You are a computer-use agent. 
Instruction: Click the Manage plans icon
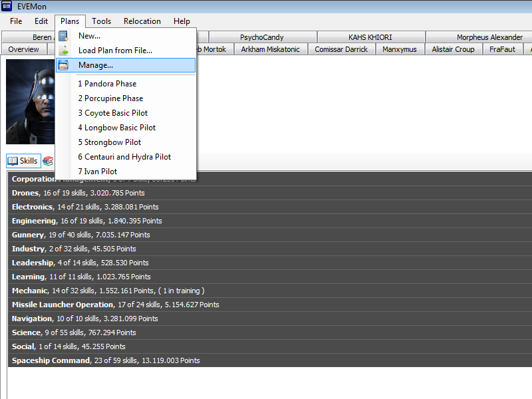[x=63, y=65]
